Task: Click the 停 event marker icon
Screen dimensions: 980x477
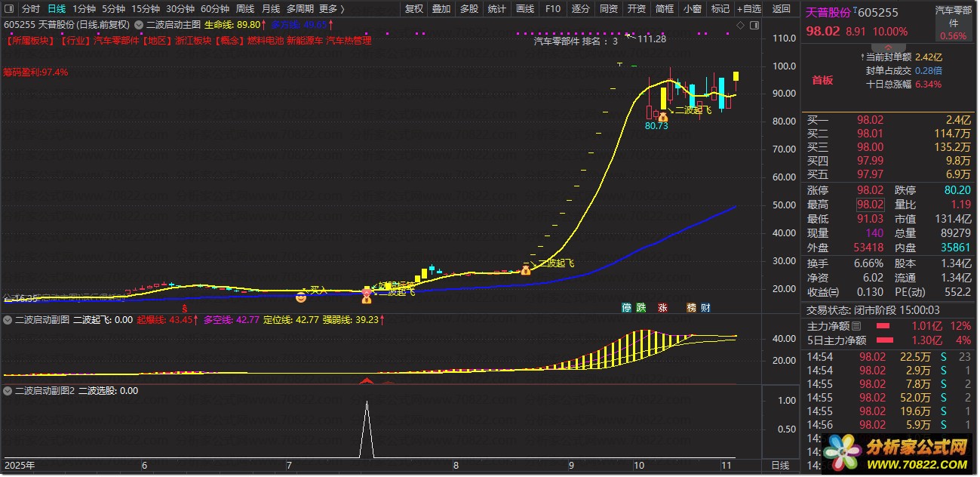Action: tap(626, 307)
